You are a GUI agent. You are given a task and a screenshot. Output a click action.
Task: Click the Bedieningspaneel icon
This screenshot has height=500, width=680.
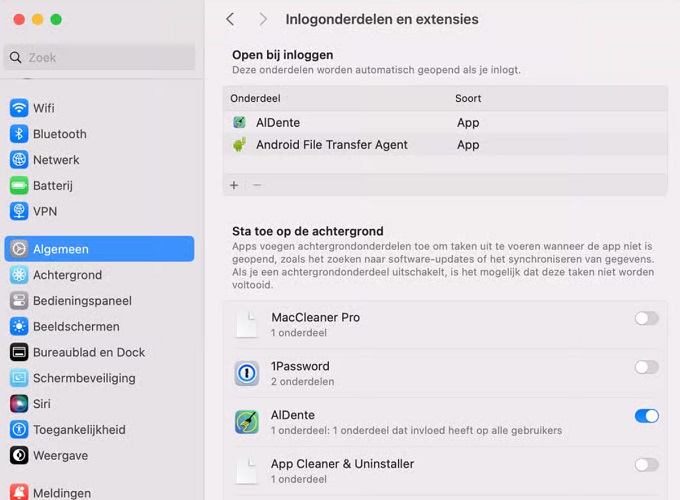point(19,301)
